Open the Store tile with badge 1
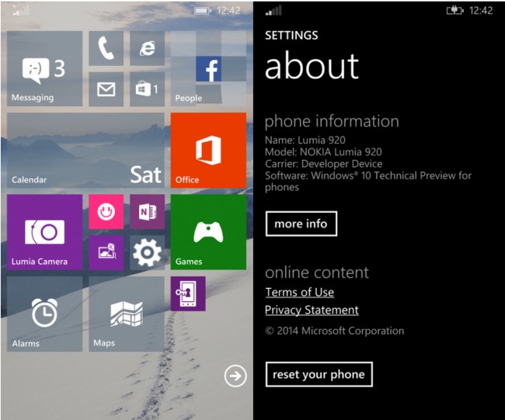 [147, 89]
